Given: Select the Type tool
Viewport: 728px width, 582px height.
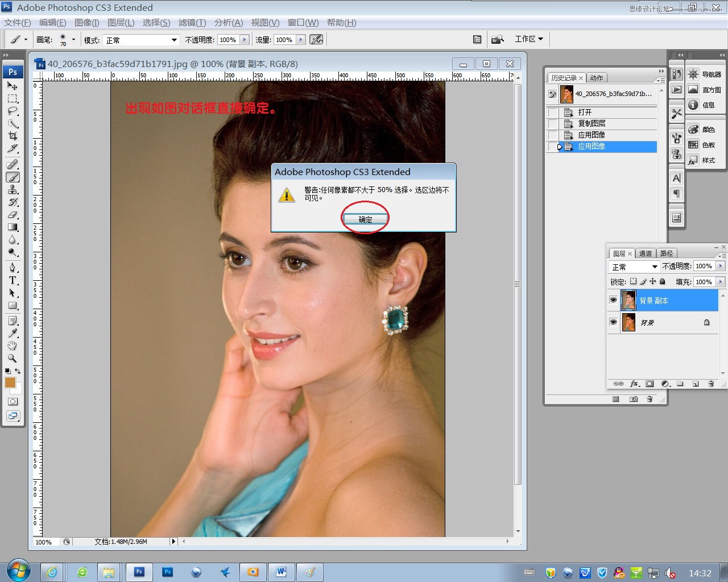Looking at the screenshot, I should [x=13, y=280].
